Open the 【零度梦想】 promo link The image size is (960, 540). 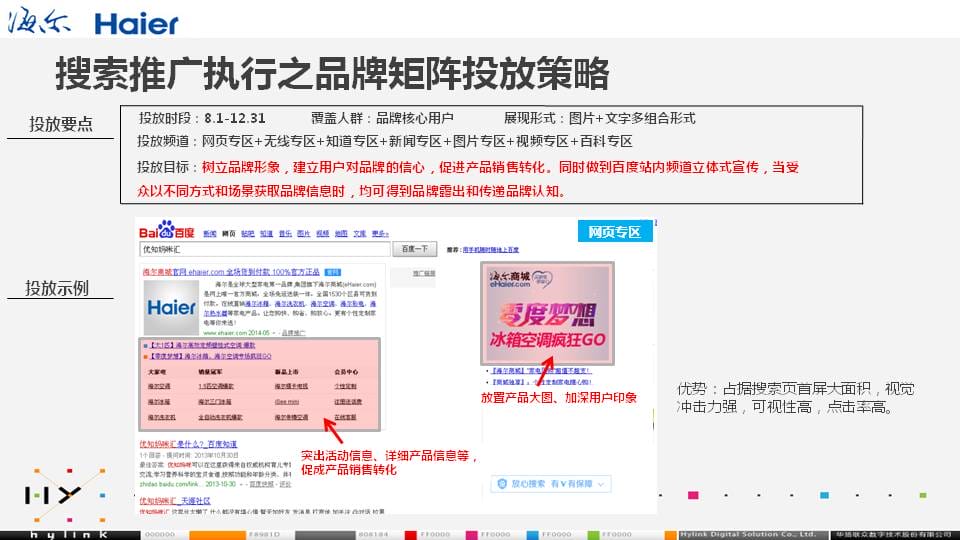pyautogui.click(x=211, y=356)
